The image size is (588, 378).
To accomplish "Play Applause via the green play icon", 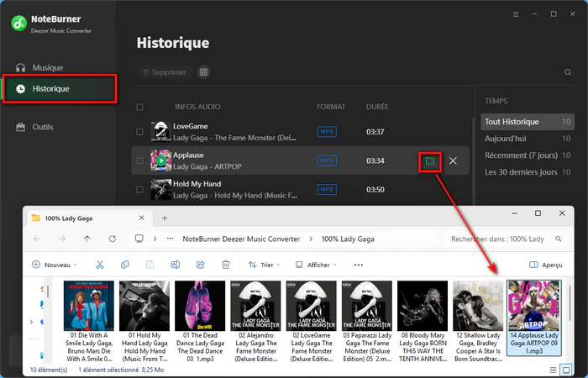I will (161, 161).
